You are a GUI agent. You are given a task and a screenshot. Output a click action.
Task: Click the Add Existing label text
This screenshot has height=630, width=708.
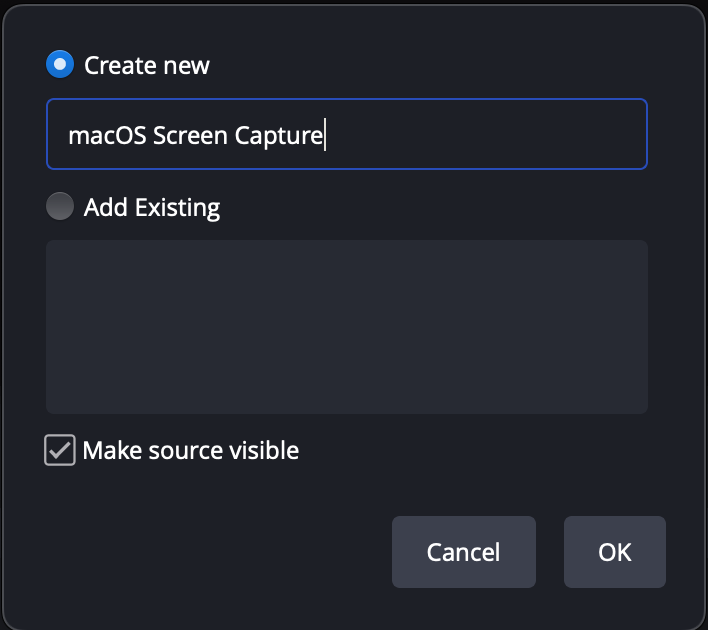[x=152, y=207]
